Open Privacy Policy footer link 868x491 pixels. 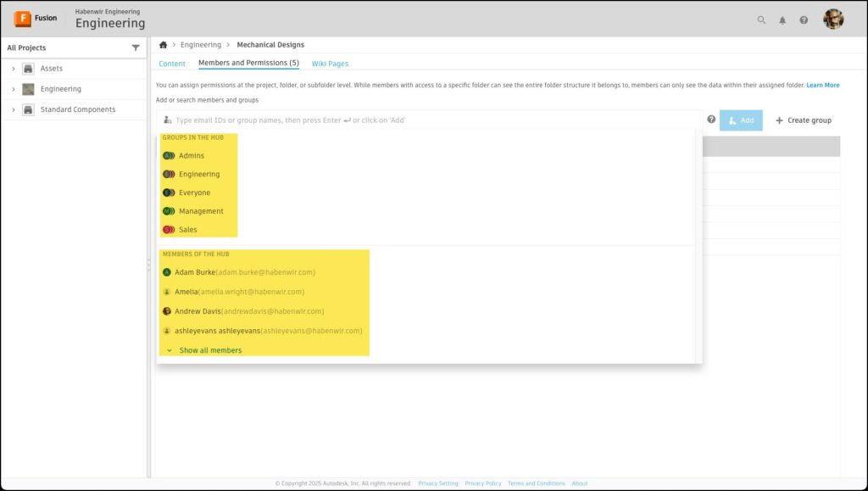[x=482, y=483]
